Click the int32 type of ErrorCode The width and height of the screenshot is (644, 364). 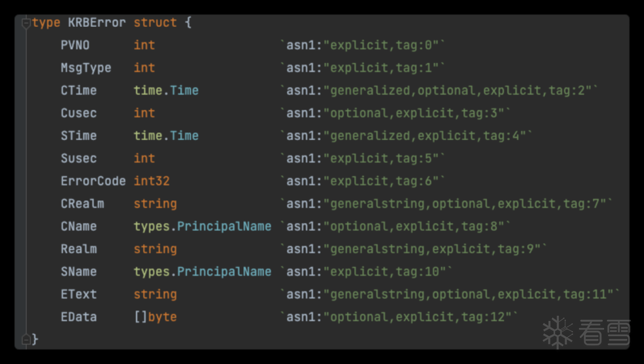pyautogui.click(x=151, y=181)
